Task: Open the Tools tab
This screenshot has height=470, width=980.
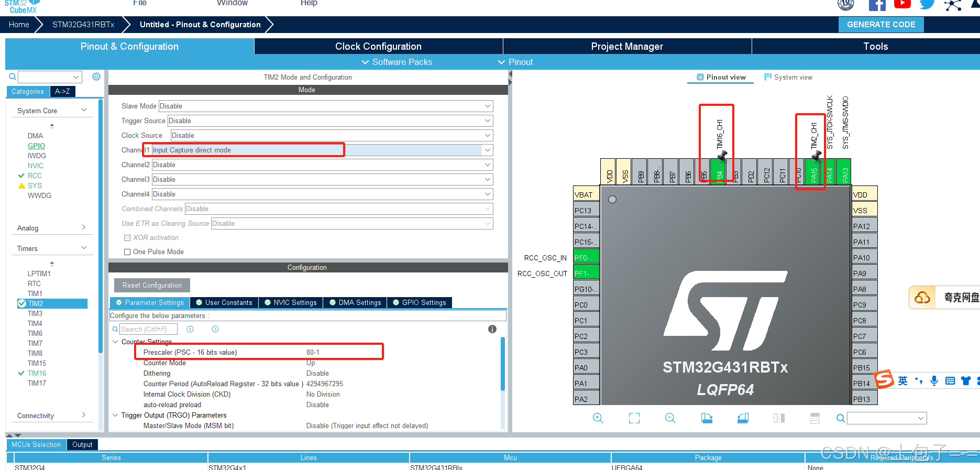Action: point(875,46)
